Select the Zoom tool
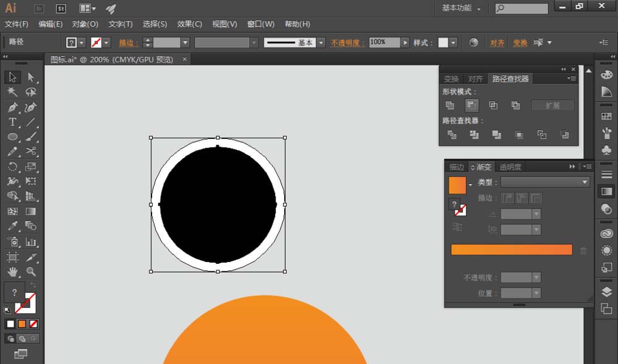Image resolution: width=618 pixels, height=364 pixels. (31, 271)
